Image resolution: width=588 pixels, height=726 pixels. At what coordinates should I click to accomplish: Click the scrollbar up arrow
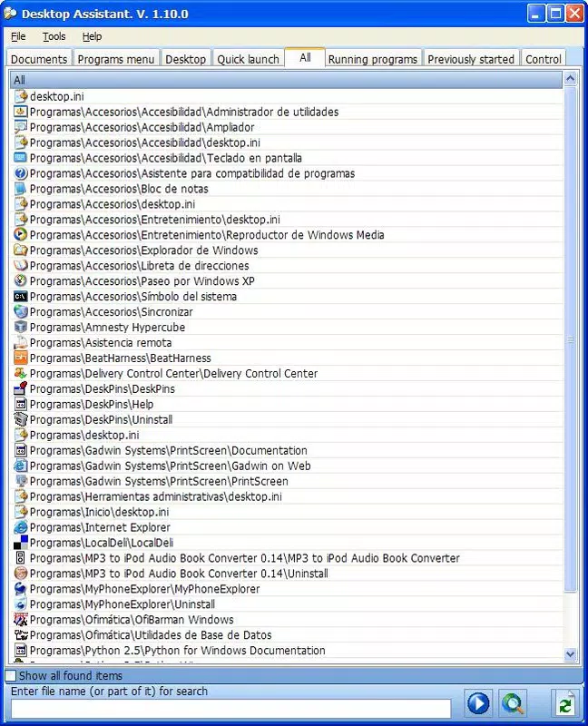click(x=571, y=79)
